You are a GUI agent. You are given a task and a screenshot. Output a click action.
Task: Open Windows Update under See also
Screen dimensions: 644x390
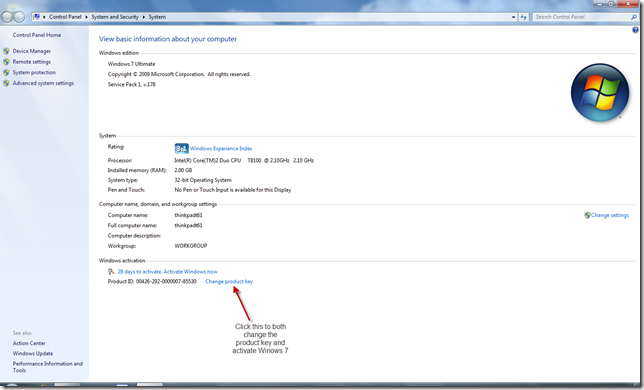(33, 353)
